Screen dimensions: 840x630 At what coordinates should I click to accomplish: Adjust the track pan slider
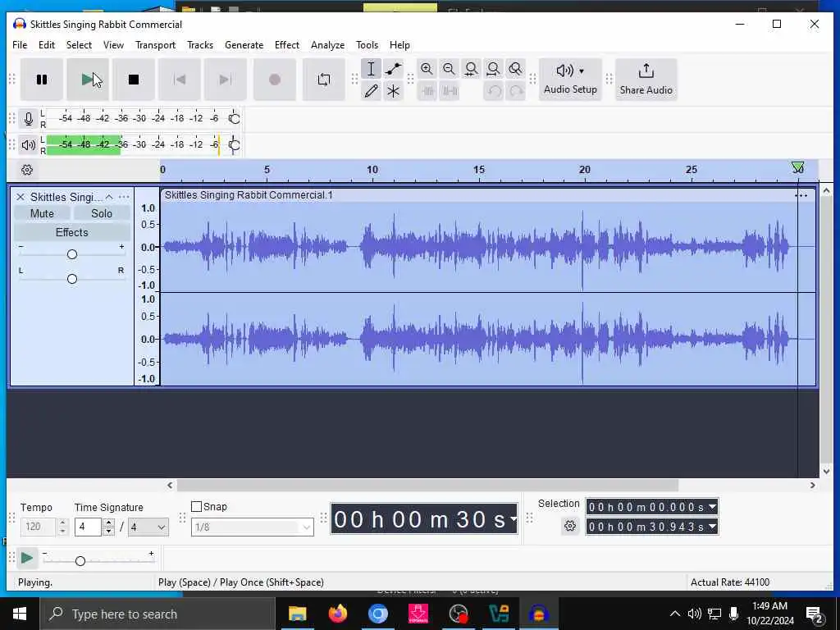point(72,279)
